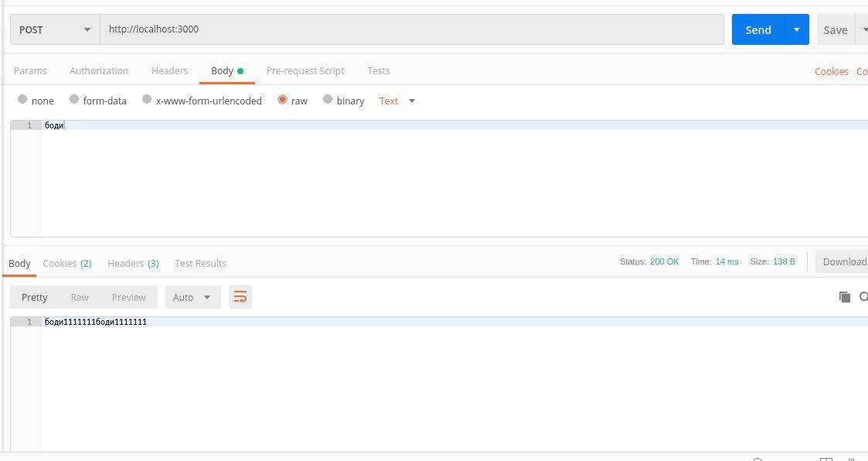The height and width of the screenshot is (461, 868).
Task: Click into the request body editor
Action: [454, 179]
